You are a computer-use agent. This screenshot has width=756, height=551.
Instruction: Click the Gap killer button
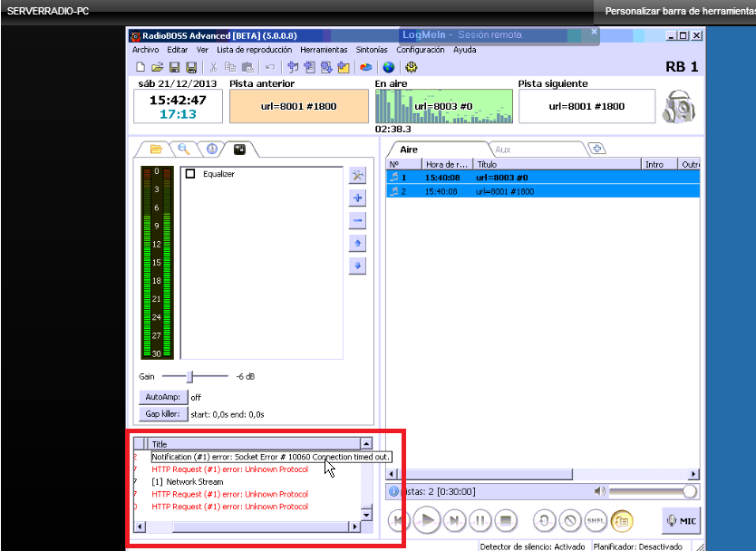[163, 414]
